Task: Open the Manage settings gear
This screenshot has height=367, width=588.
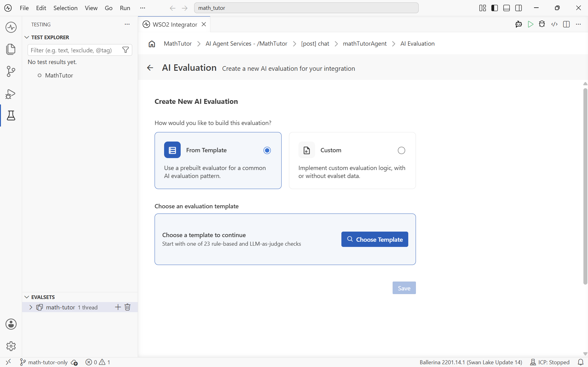Action: (11, 346)
